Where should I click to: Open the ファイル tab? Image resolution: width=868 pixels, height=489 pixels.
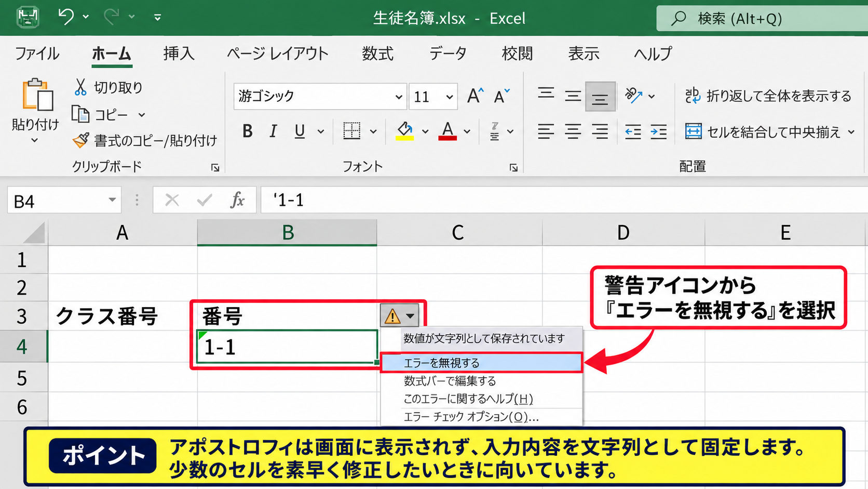37,54
